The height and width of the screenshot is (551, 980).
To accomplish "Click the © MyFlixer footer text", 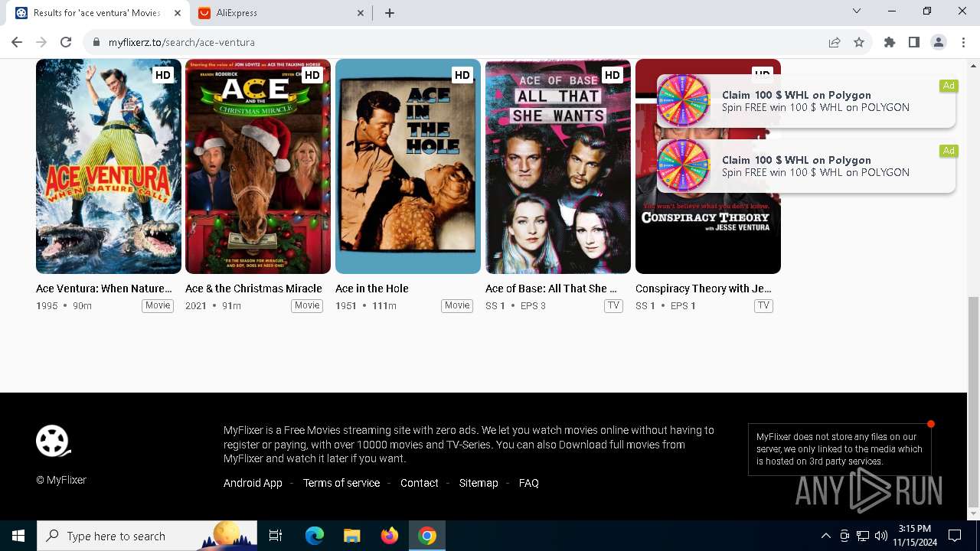I will coord(61,480).
